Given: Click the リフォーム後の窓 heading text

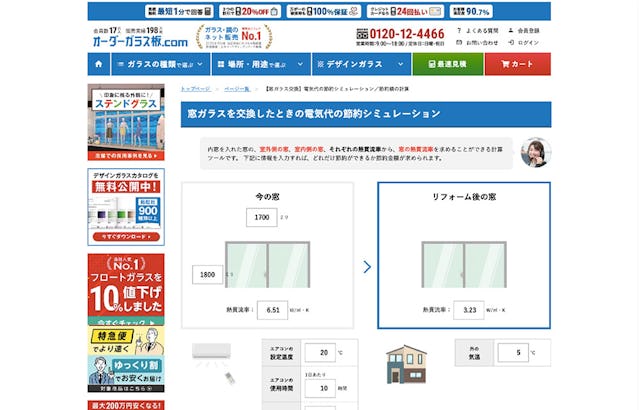Looking at the screenshot, I should 464,197.
